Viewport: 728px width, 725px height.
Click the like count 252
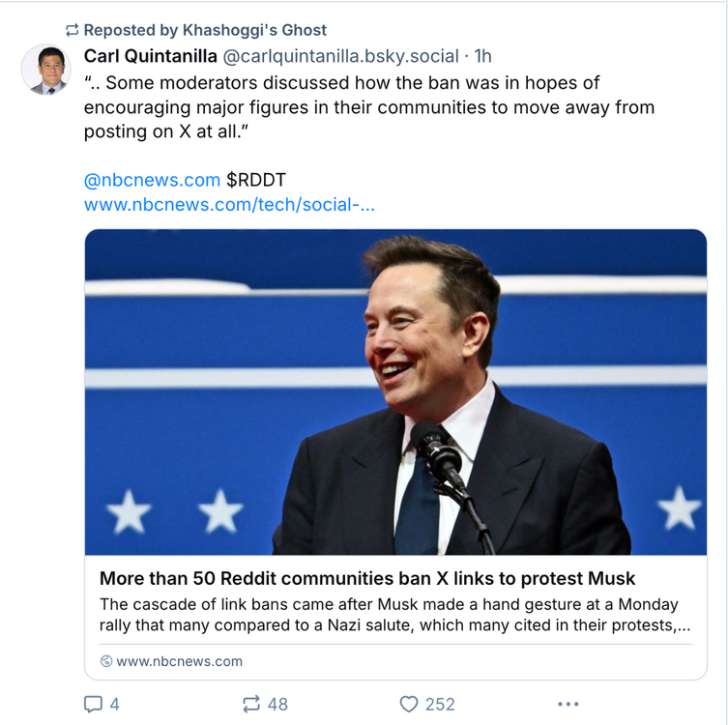click(440, 704)
